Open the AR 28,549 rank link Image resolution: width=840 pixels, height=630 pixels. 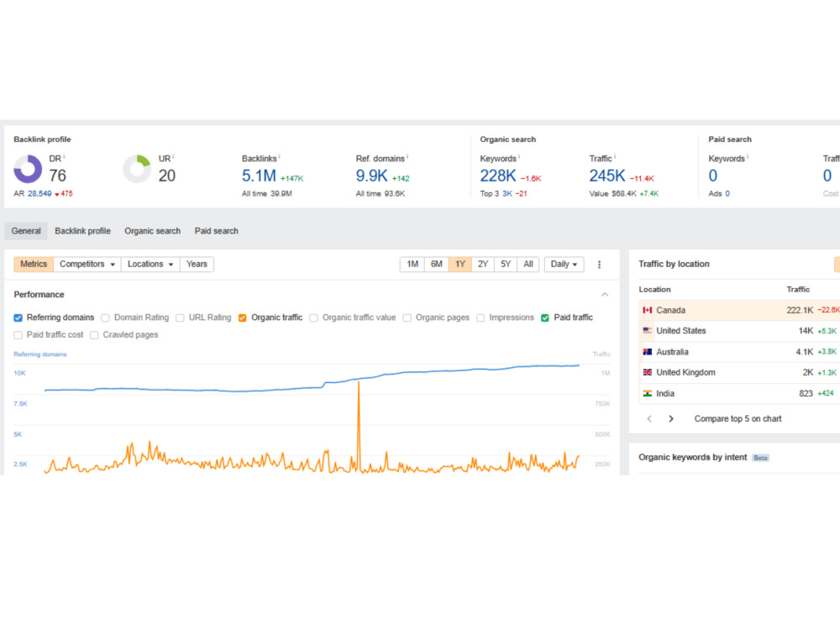pos(39,193)
